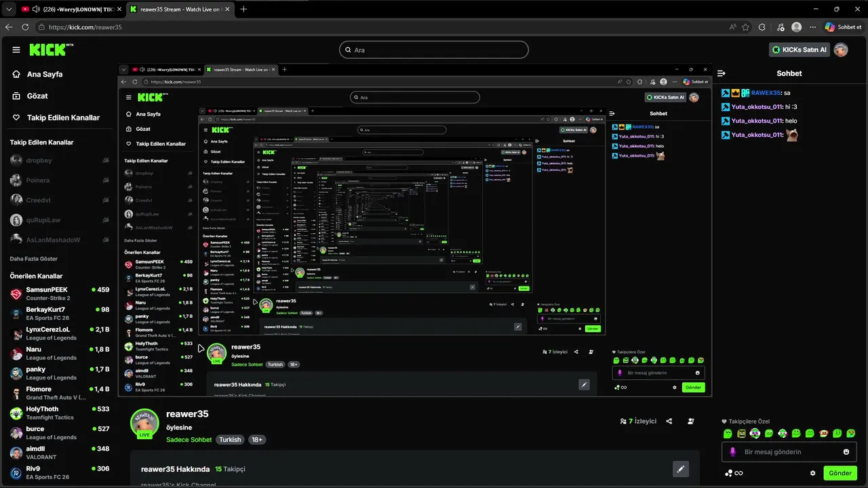Click RAWEX35 username in chat

766,93
